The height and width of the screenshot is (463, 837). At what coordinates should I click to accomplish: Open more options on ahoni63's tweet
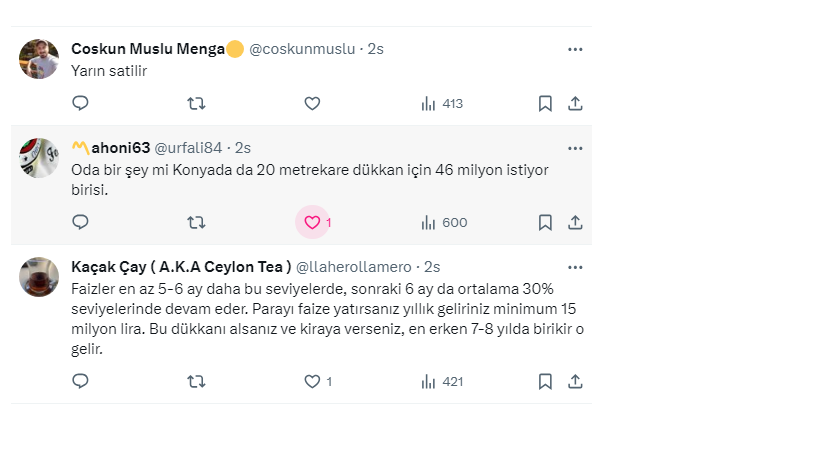pos(575,148)
